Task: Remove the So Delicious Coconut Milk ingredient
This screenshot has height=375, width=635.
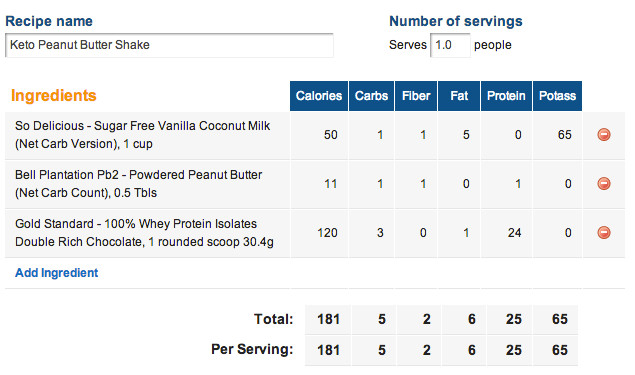Action: pos(604,134)
